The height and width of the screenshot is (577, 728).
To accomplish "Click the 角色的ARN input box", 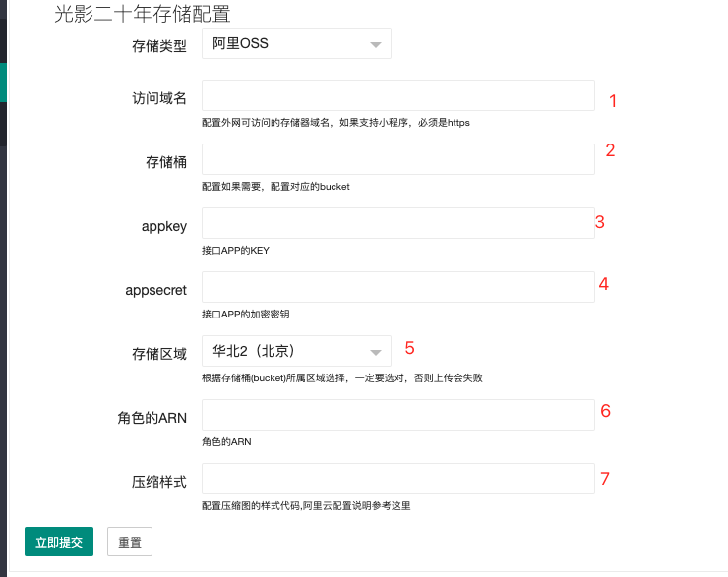I will (x=397, y=415).
